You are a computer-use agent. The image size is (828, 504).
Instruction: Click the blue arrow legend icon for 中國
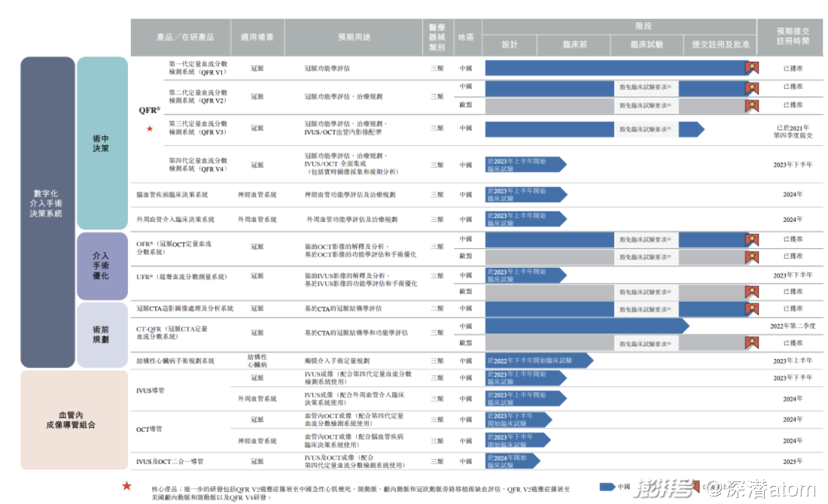click(x=607, y=487)
